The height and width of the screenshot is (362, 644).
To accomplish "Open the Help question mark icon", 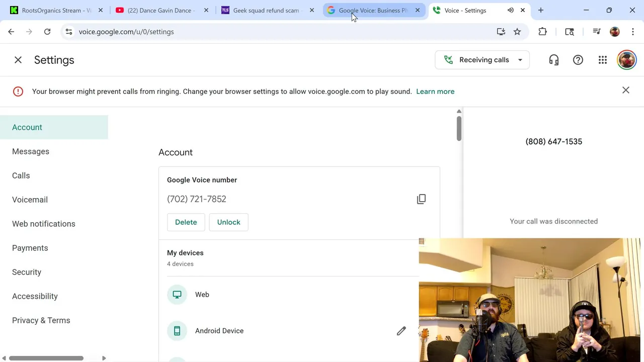I will coord(578,60).
